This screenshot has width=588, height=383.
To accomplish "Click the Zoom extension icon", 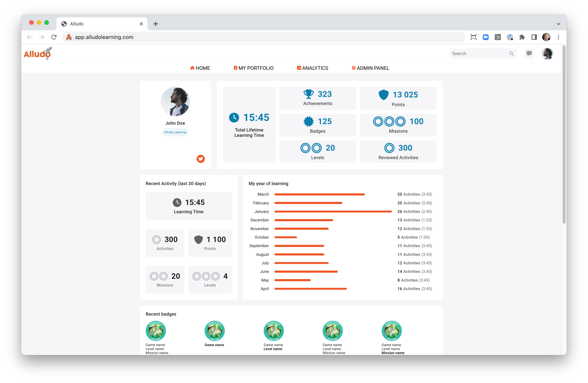I will point(486,37).
